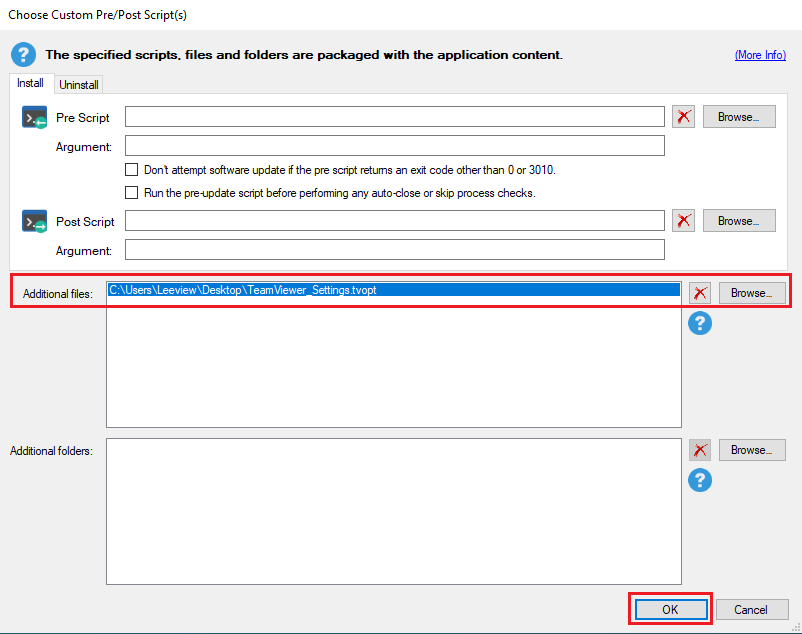Cancel the custom script dialog
This screenshot has height=634, width=802.
pos(752,609)
